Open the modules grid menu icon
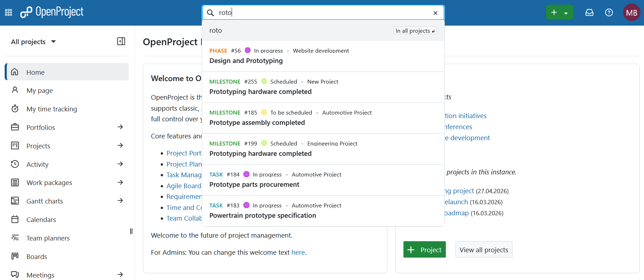Image resolution: width=644 pixels, height=280 pixels. pyautogui.click(x=9, y=12)
